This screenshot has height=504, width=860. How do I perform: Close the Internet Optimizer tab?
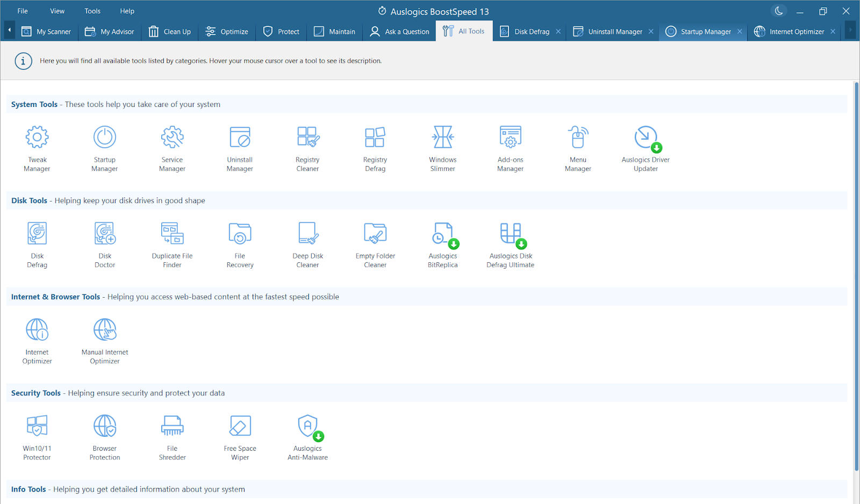[833, 31]
